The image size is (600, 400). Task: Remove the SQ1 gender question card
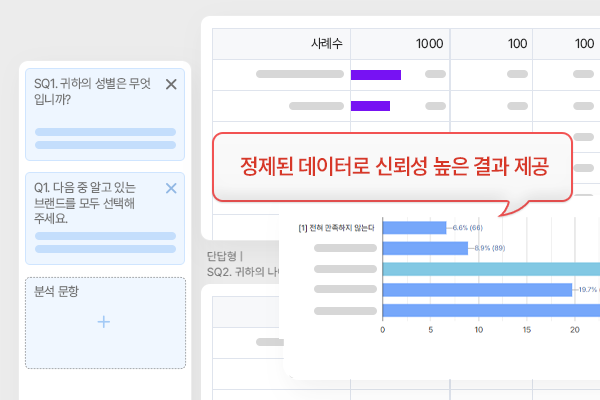(x=171, y=84)
